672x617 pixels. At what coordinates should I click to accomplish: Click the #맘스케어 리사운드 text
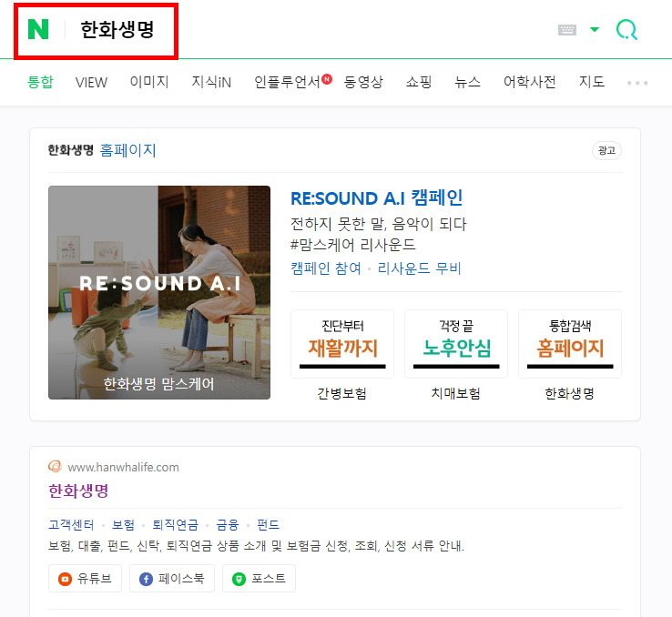click(353, 245)
